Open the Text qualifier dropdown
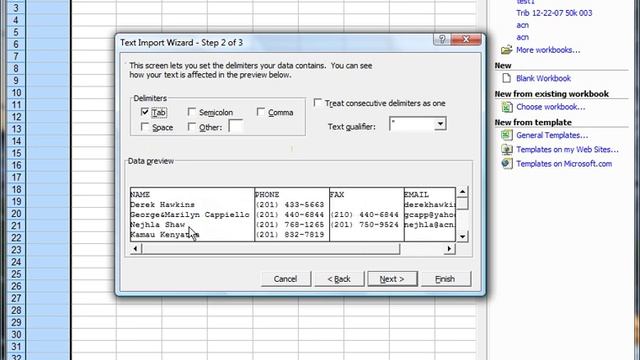 pyautogui.click(x=440, y=124)
